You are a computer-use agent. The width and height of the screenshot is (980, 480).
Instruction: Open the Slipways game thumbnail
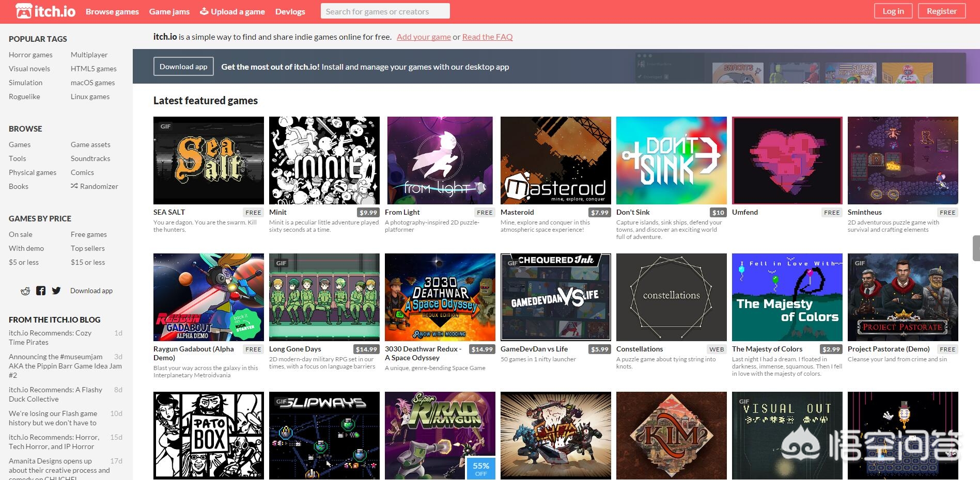[x=324, y=436]
